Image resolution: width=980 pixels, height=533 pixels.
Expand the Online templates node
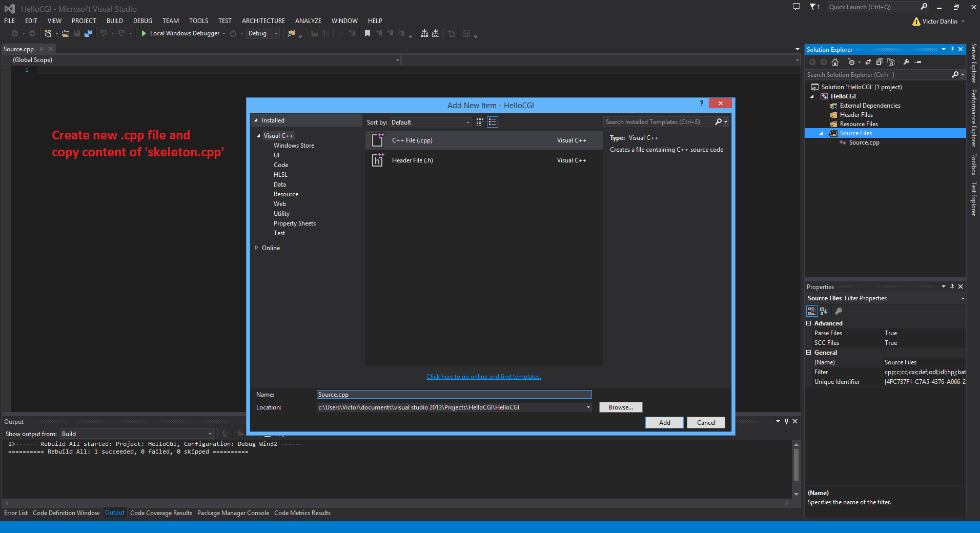[x=256, y=248]
